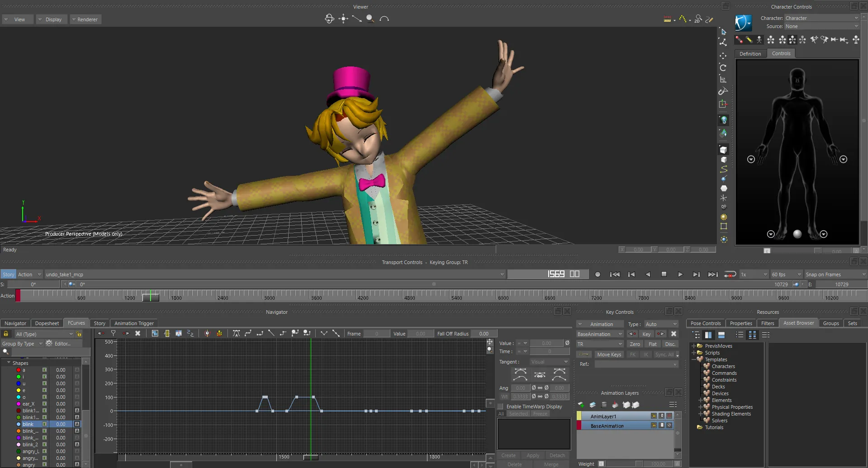Open the Definition tab in Character Controls

[750, 54]
